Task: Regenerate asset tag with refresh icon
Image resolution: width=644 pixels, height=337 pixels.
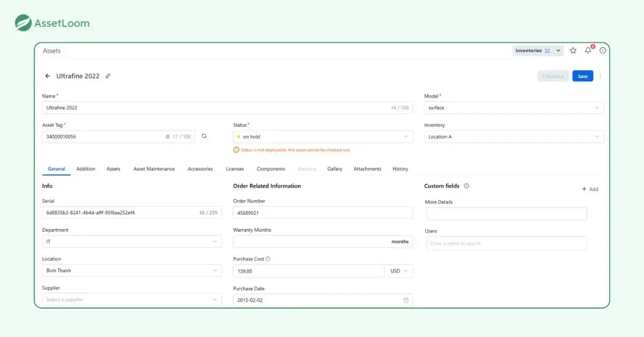Action: [204, 136]
